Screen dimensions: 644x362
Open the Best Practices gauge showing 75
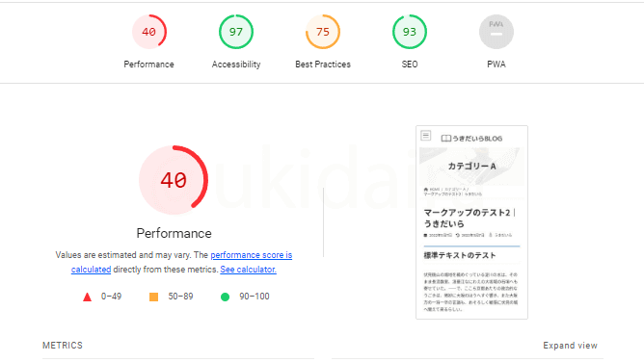pos(323,32)
